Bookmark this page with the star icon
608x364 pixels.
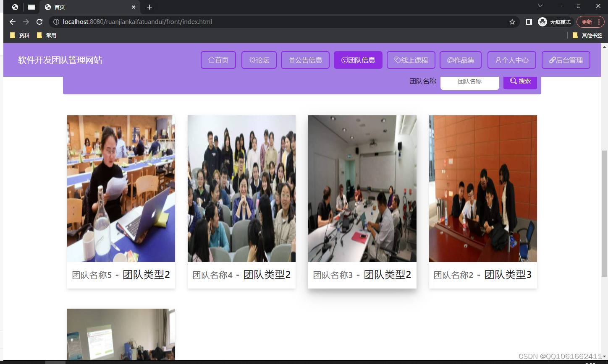click(x=512, y=22)
